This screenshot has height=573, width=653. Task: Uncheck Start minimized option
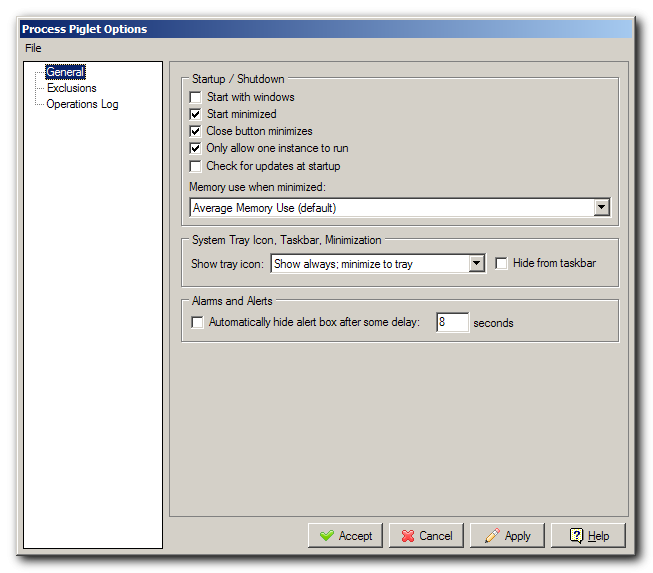pyautogui.click(x=195, y=114)
